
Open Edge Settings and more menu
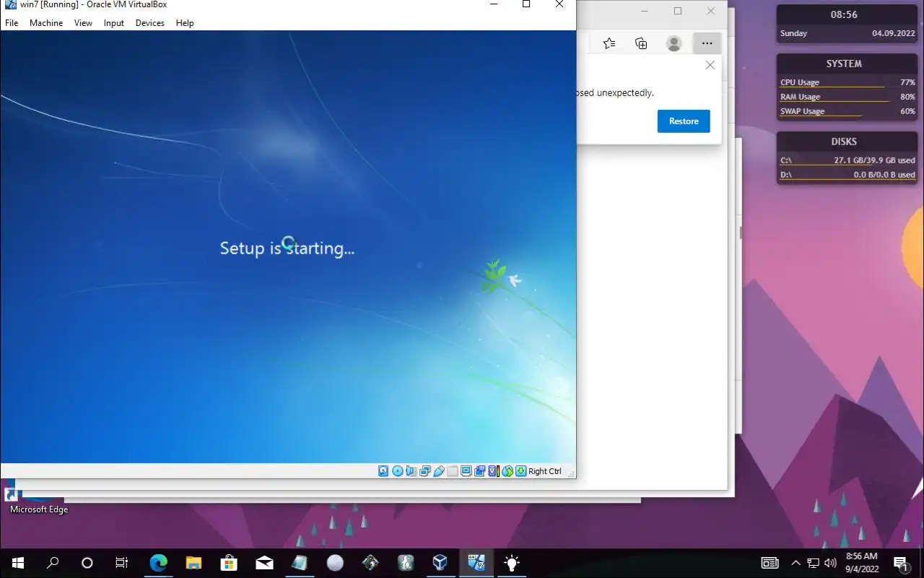707,43
